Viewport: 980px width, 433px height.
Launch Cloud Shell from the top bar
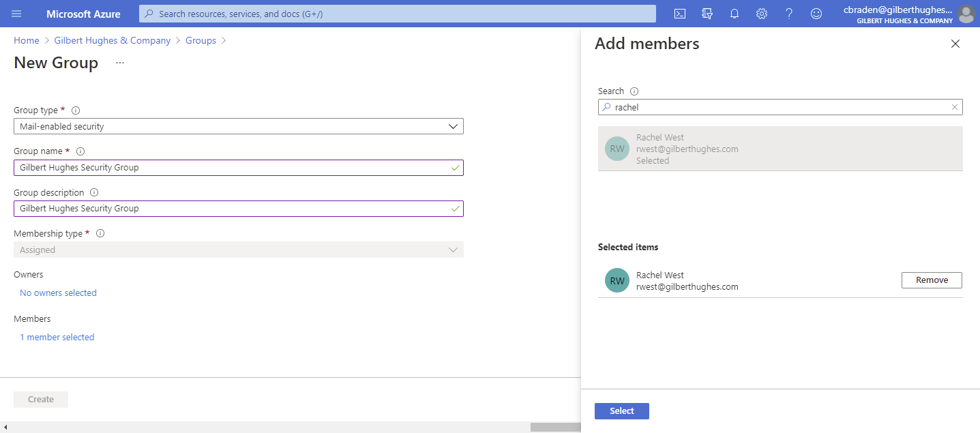[679, 14]
